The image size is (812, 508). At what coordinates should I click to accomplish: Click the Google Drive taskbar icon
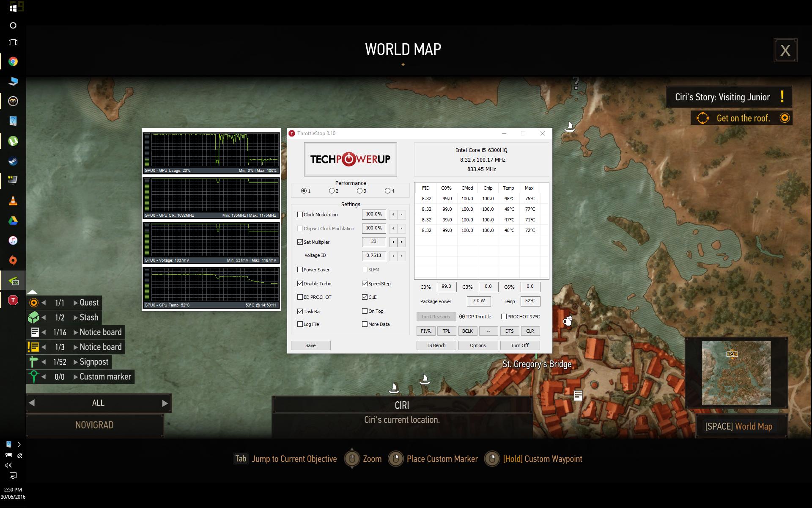point(13,221)
